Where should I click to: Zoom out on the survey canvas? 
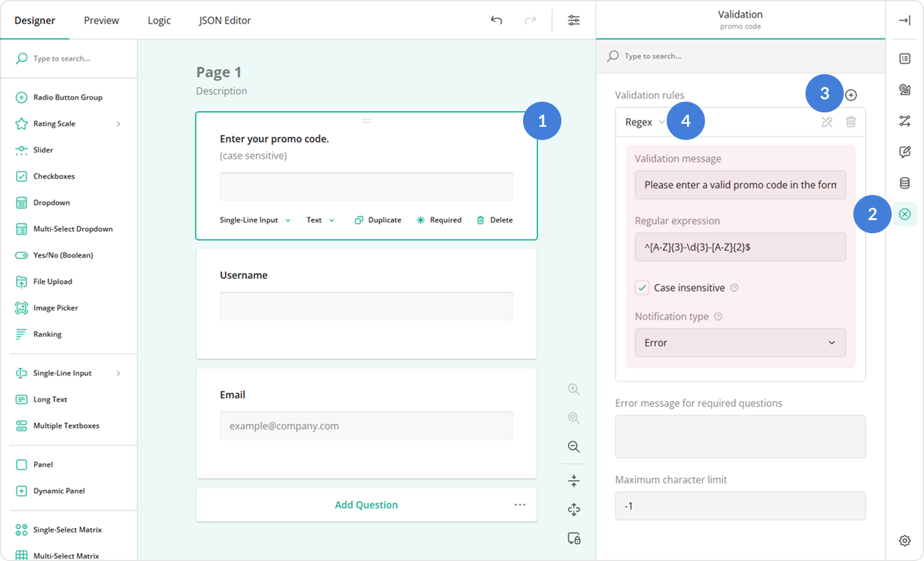click(573, 447)
